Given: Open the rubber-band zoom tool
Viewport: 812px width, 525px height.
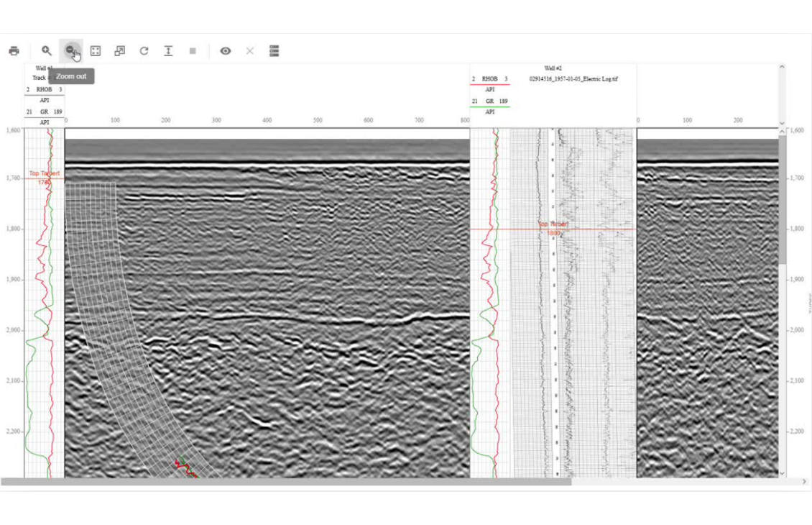Looking at the screenshot, I should [x=119, y=51].
